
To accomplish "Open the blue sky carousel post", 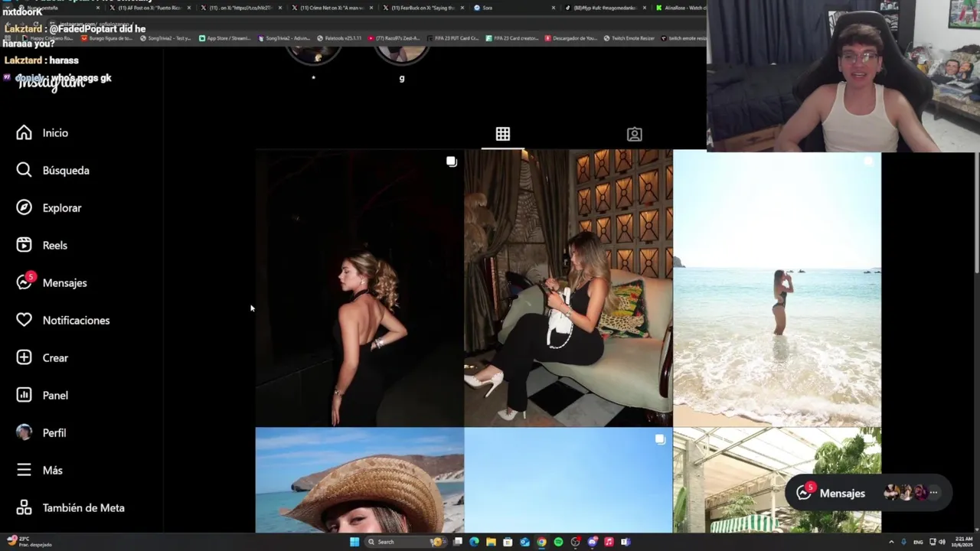I will pyautogui.click(x=568, y=481).
